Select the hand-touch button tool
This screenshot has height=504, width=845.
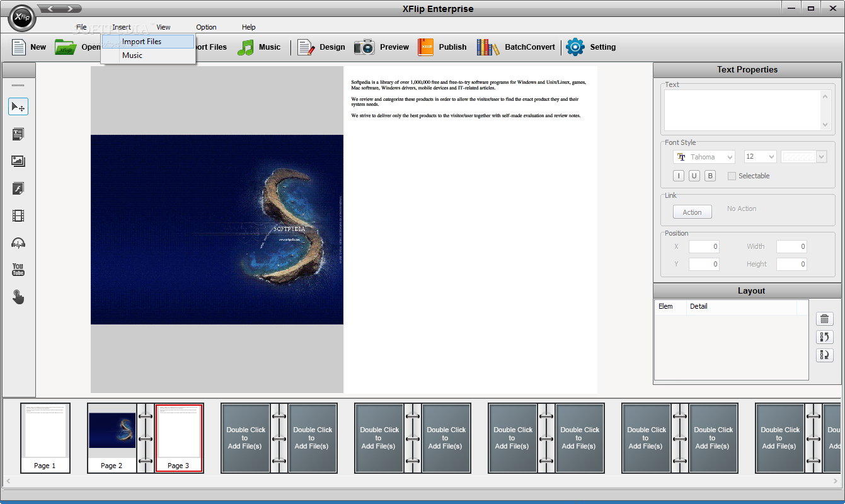[x=18, y=297]
